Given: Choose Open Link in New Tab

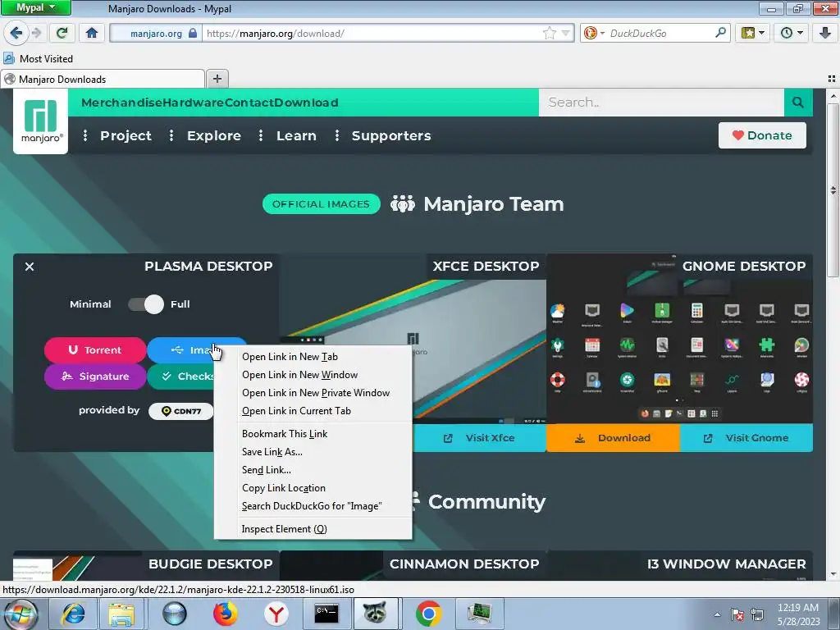Looking at the screenshot, I should (x=313, y=357).
